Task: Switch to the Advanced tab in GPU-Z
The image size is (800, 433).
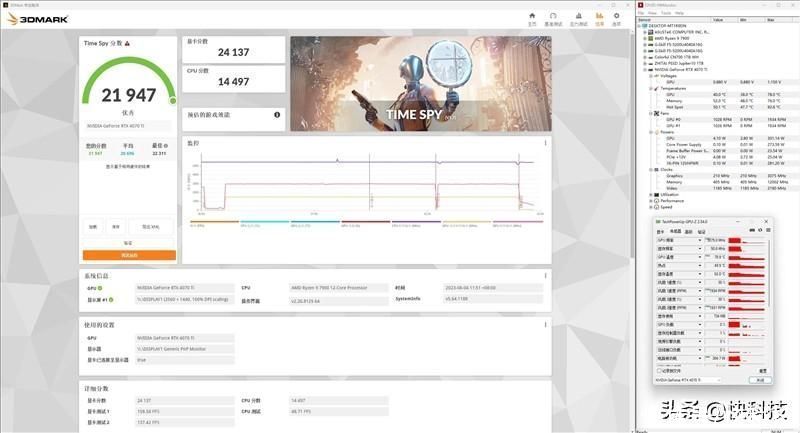Action: 688,232
